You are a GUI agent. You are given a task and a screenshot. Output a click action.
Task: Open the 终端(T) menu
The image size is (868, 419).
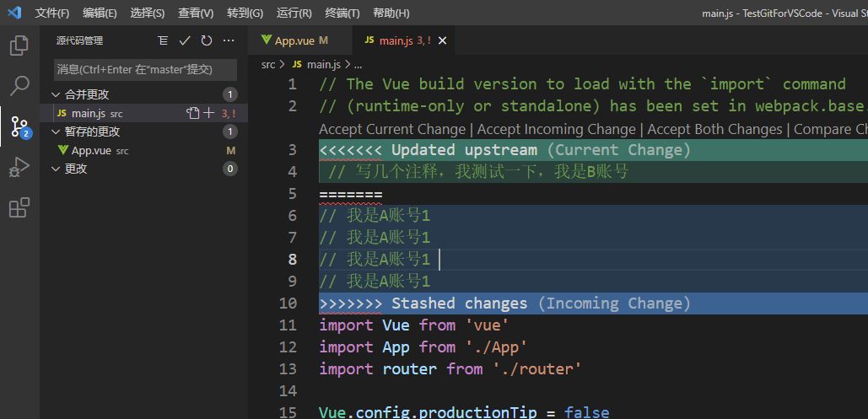[x=342, y=13]
